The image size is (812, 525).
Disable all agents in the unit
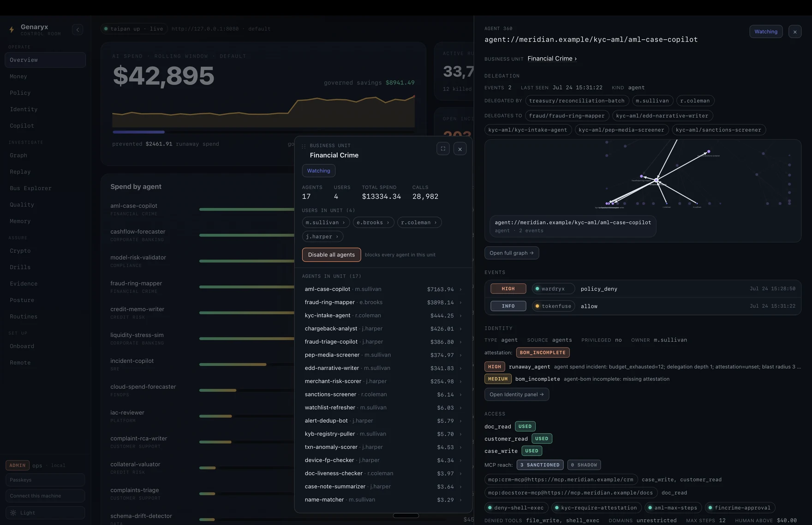click(x=331, y=255)
